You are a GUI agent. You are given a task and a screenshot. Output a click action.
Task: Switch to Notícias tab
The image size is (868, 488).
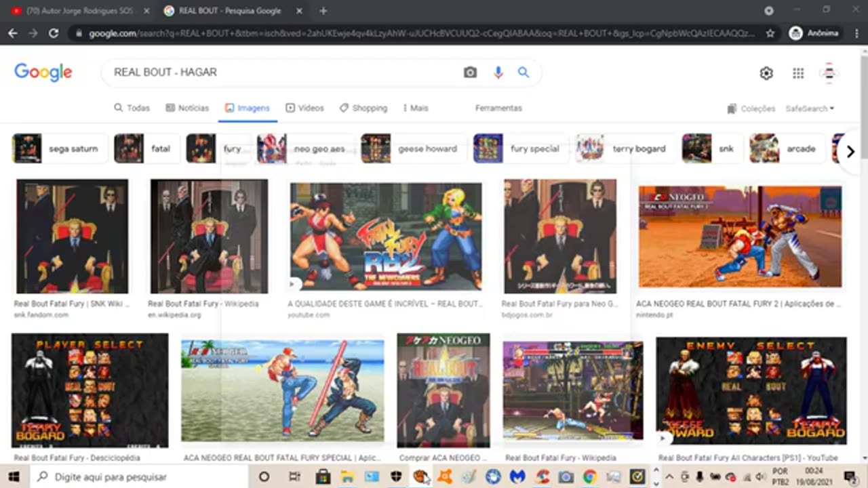coord(187,108)
